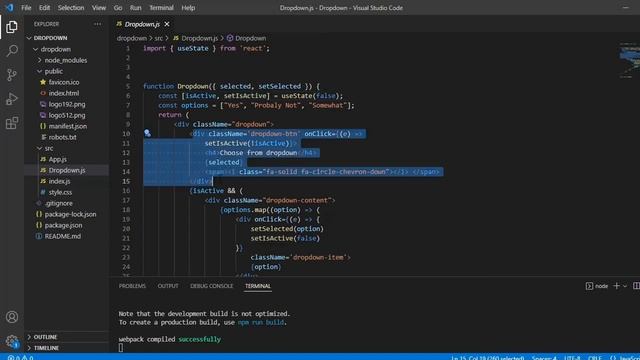Open the Edit menu
The image size is (640, 360).
44,8
